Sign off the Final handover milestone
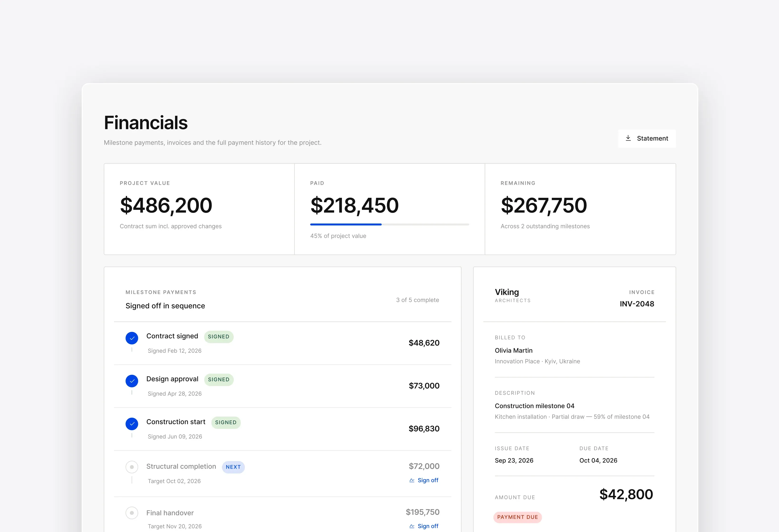The width and height of the screenshot is (779, 532). point(424,526)
